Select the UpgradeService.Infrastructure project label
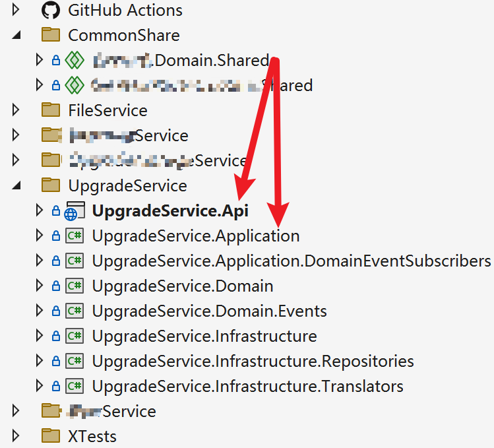The width and height of the screenshot is (494, 448). point(204,336)
